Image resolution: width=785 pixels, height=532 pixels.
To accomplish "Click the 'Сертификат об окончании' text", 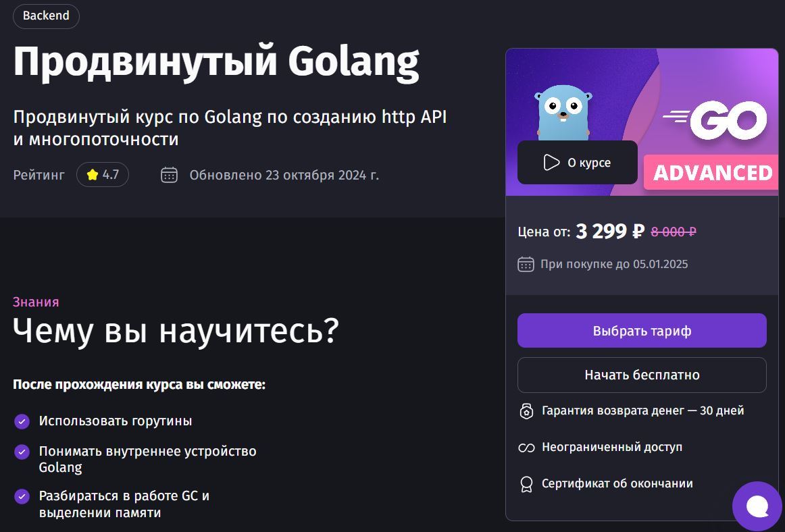I will pos(617,483).
